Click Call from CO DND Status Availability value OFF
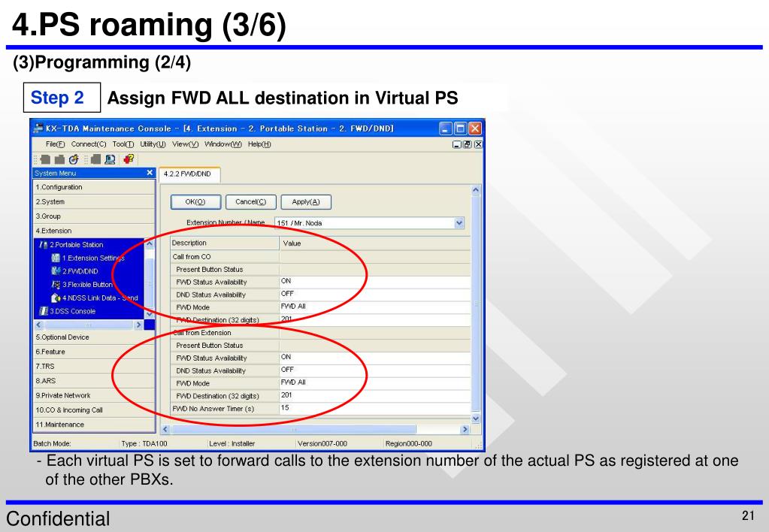The image size is (769, 532). pyautogui.click(x=374, y=295)
